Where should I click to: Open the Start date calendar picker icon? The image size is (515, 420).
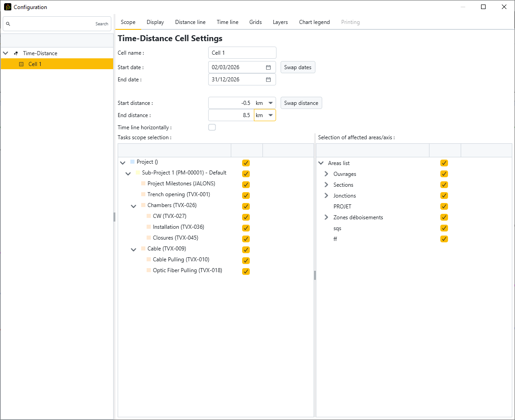click(268, 67)
